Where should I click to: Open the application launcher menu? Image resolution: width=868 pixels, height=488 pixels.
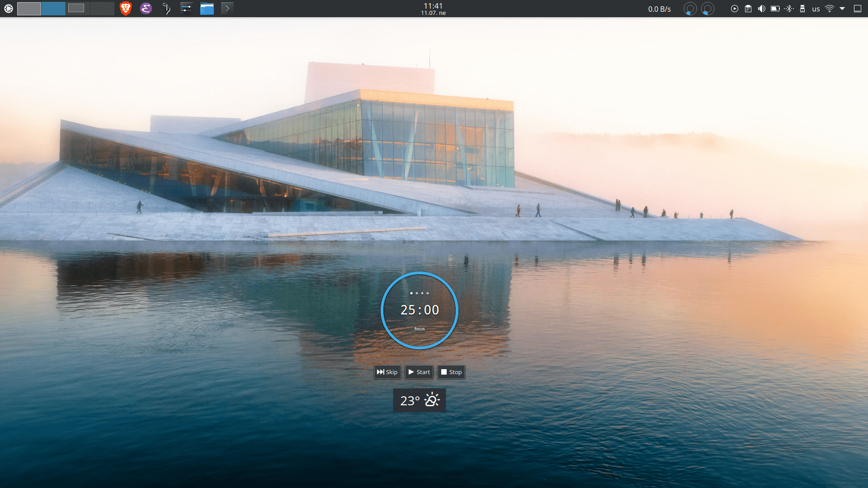[9, 9]
